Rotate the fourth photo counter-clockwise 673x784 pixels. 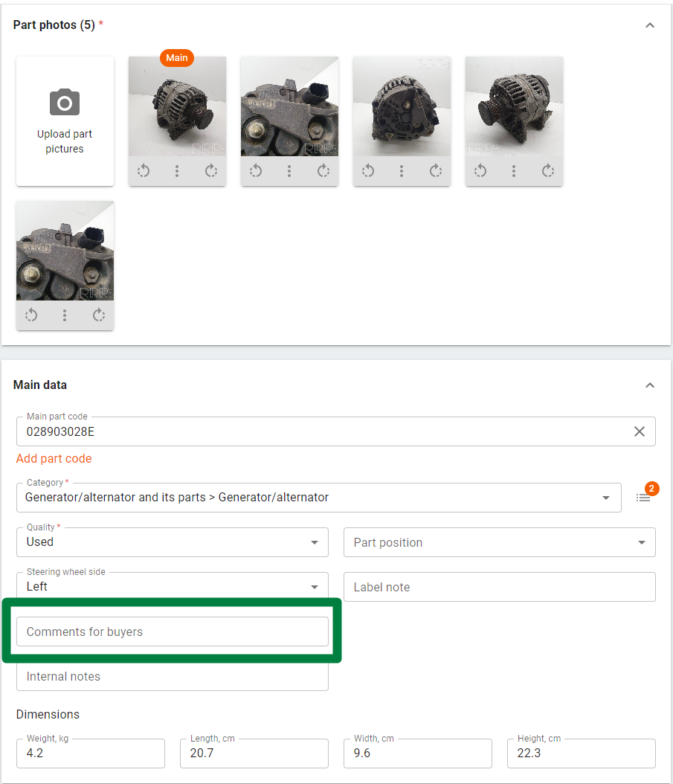tap(480, 171)
